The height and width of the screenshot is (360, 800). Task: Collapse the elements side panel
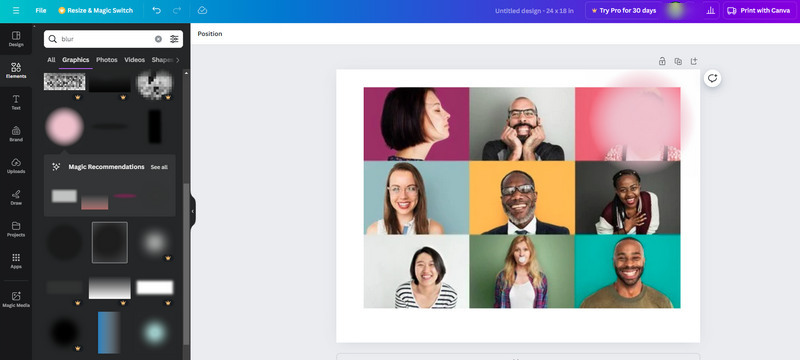[x=192, y=211]
